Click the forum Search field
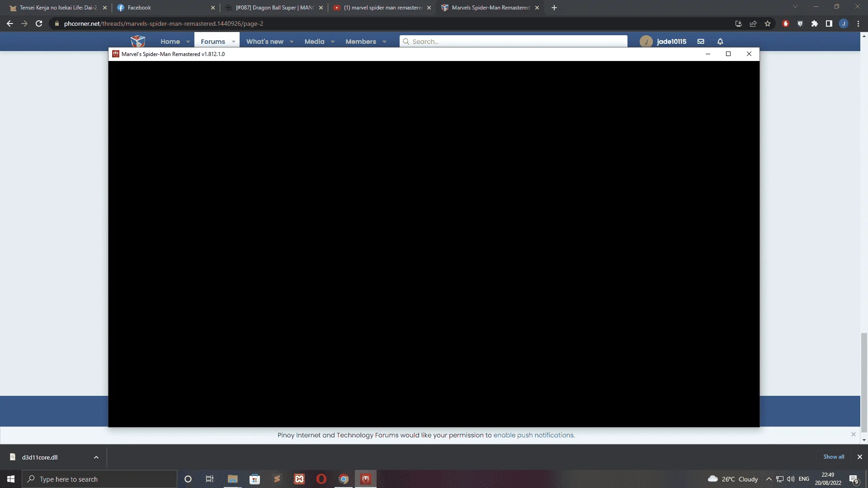The width and height of the screenshot is (868, 488). click(513, 41)
